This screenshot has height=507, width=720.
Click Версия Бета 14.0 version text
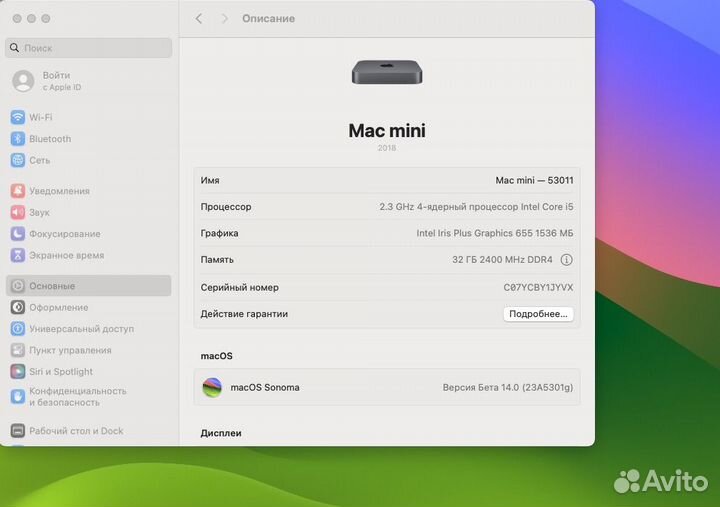[x=508, y=388]
